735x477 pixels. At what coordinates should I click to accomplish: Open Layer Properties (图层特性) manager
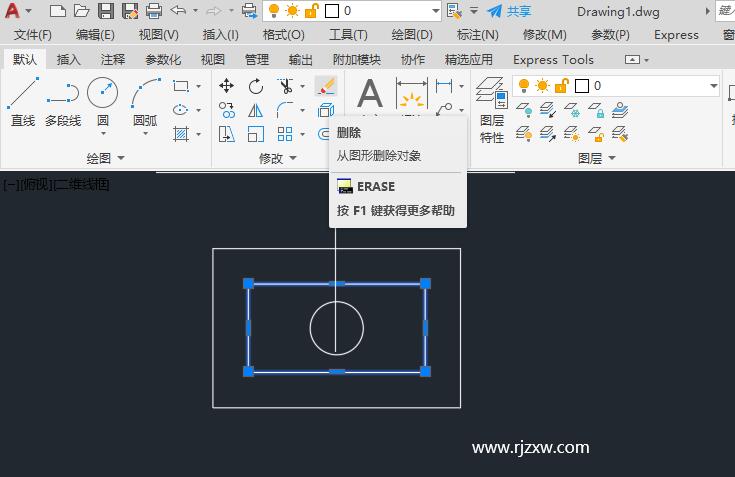tap(492, 110)
